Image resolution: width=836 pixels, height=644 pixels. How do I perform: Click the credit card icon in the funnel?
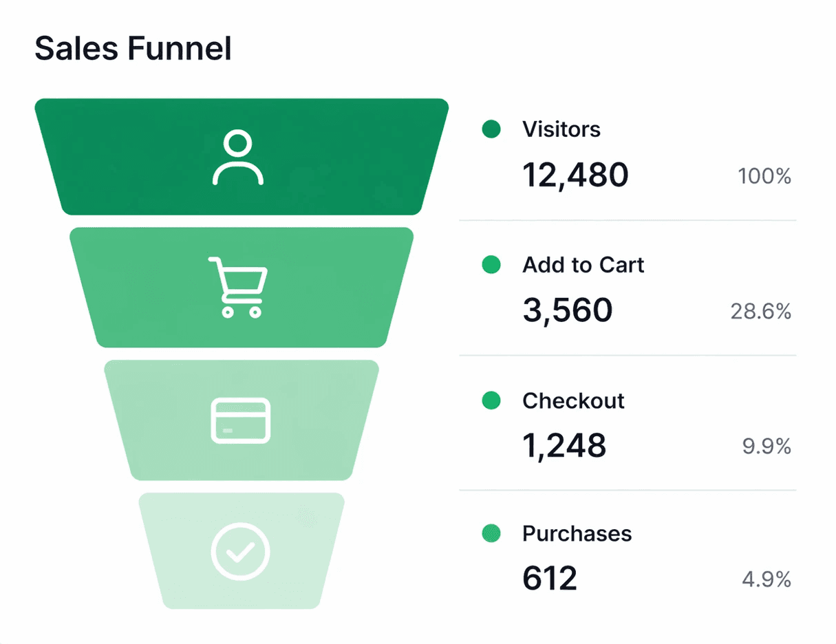240,420
